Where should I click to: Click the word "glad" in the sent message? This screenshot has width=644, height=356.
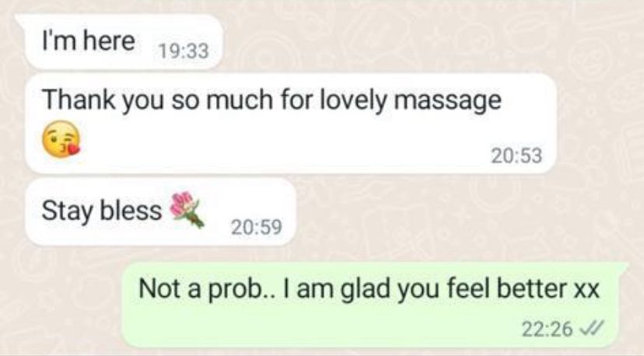[366, 289]
